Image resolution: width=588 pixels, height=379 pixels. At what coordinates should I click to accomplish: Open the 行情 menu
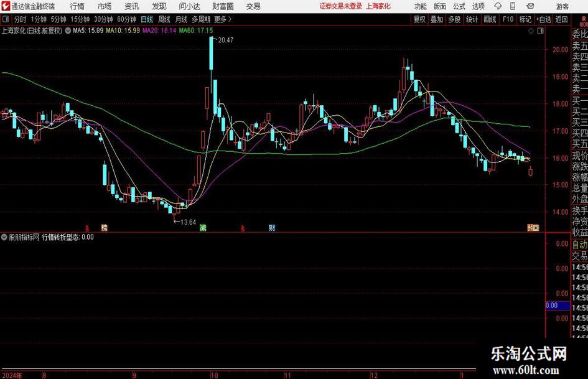coord(77,6)
